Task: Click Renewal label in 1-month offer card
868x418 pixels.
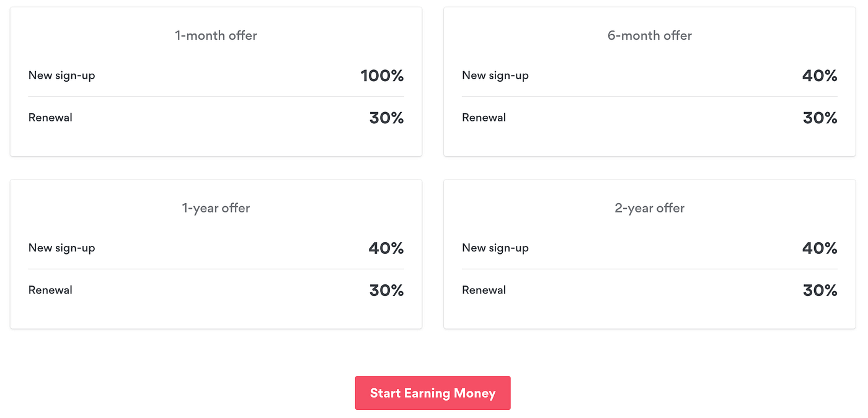Action: click(x=50, y=118)
